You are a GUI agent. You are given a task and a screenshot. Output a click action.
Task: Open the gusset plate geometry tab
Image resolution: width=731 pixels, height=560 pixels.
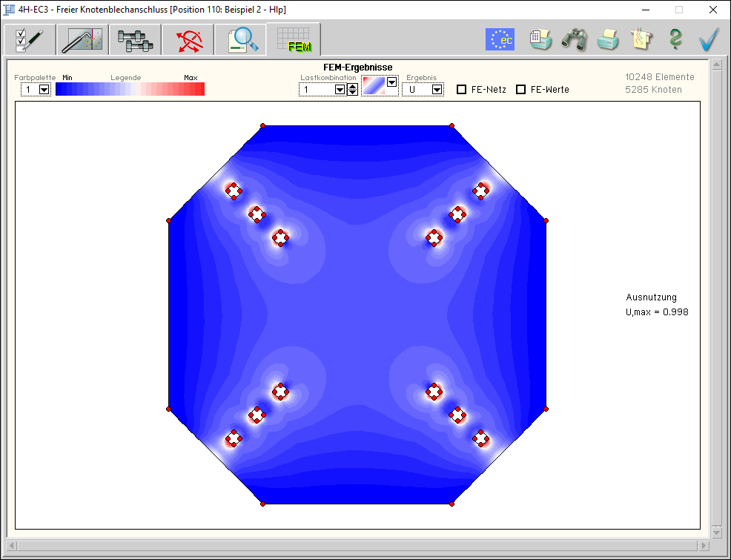(83, 39)
